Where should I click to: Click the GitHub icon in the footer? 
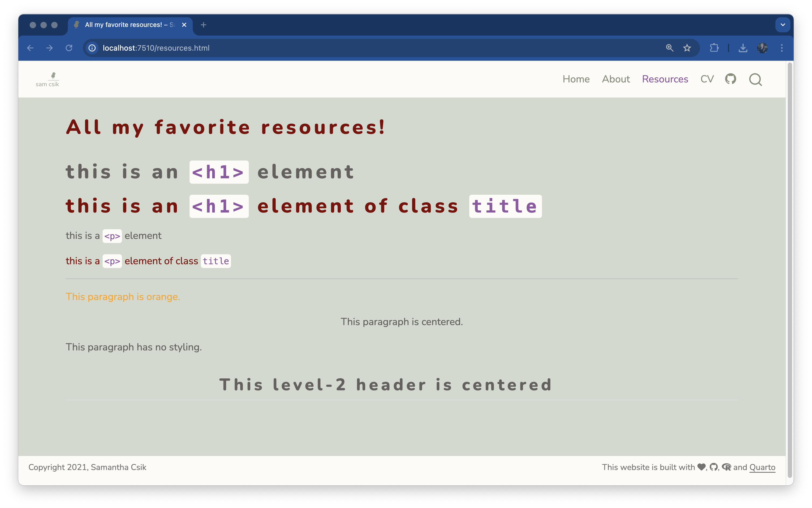[x=714, y=467]
